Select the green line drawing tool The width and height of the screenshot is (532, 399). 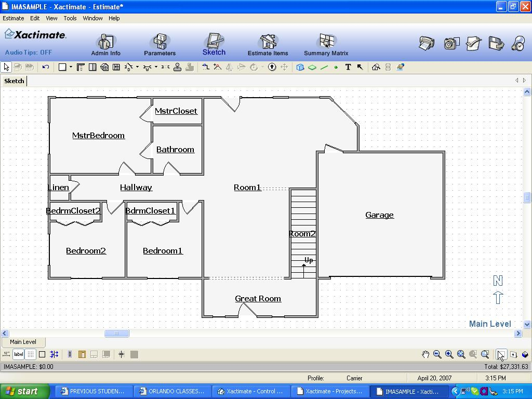(x=324, y=67)
